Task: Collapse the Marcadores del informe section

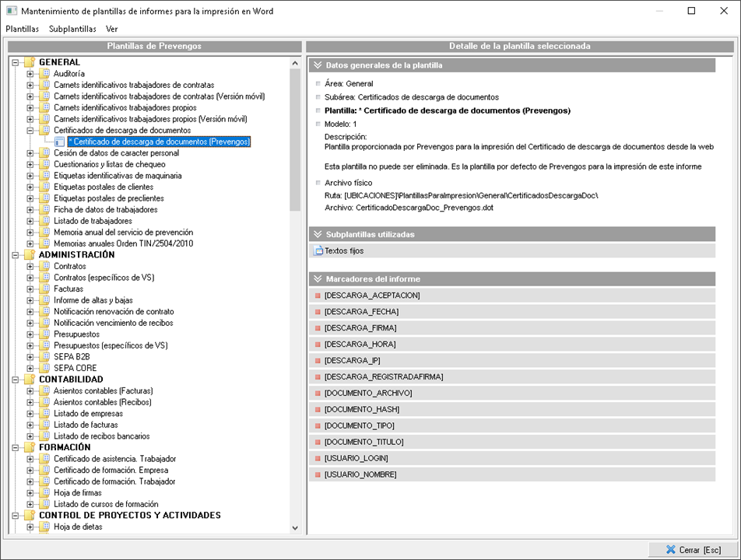Action: (318, 278)
